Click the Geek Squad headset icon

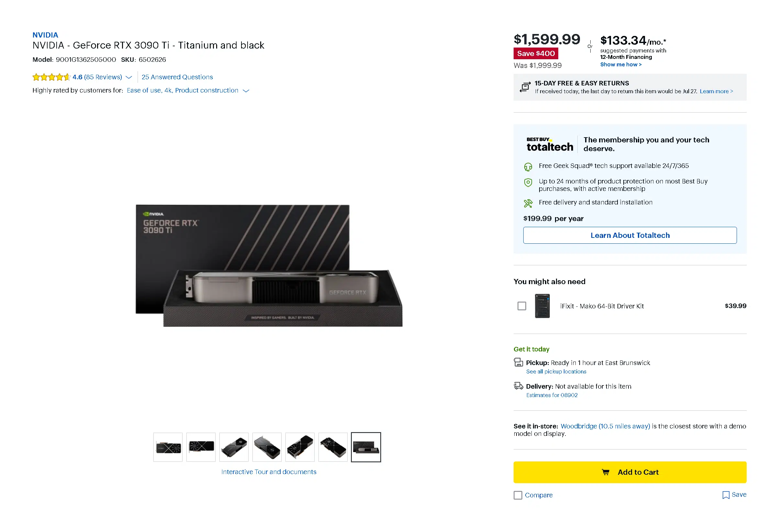click(528, 167)
